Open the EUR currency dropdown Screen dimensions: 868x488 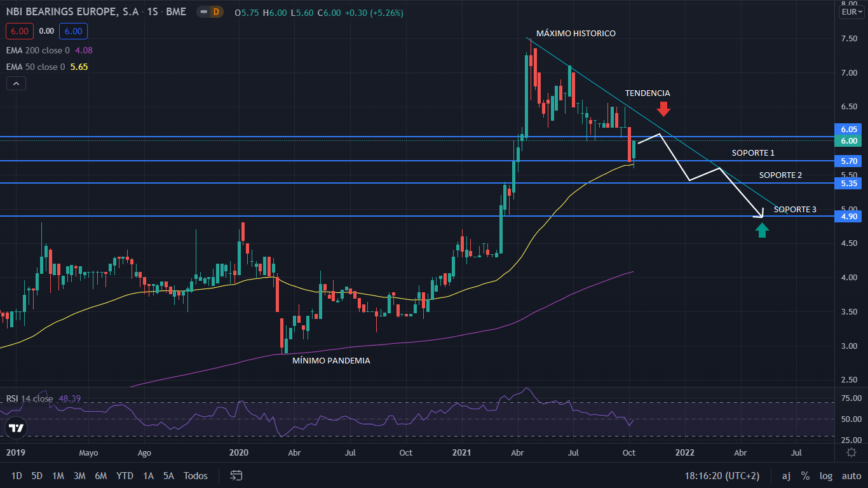tap(850, 12)
